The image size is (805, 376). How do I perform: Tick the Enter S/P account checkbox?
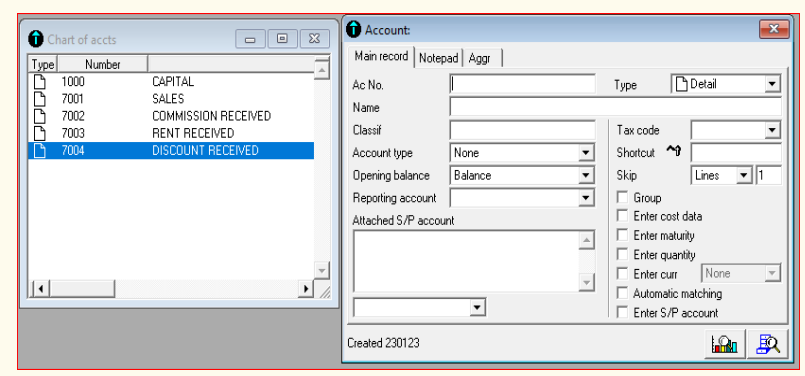[623, 312]
